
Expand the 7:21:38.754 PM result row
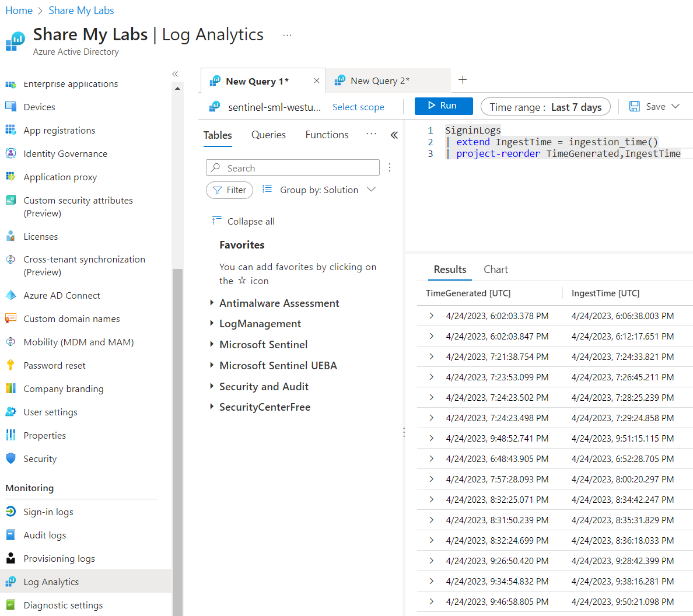coord(431,356)
